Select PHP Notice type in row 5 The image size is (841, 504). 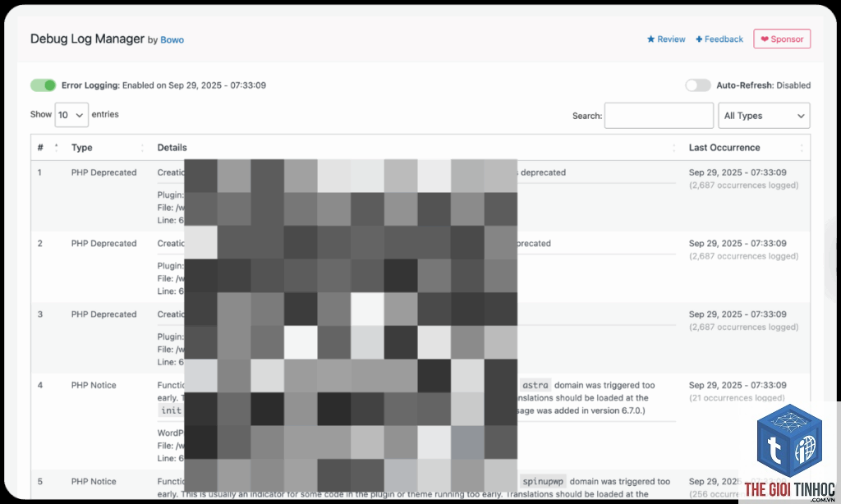point(94,482)
